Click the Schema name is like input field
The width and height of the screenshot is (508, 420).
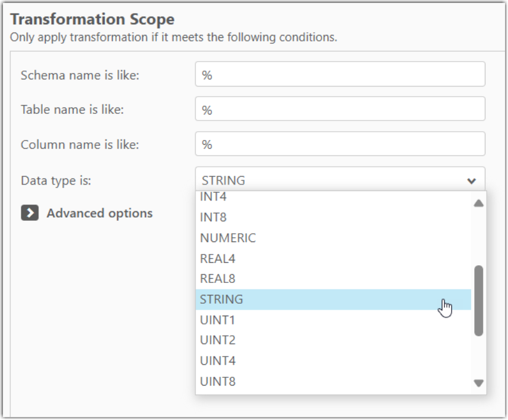pyautogui.click(x=338, y=75)
